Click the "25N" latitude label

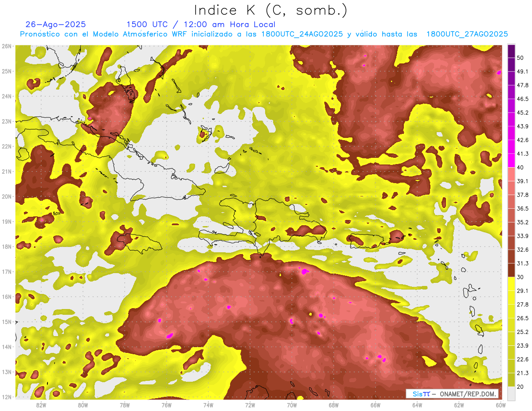click(7, 71)
